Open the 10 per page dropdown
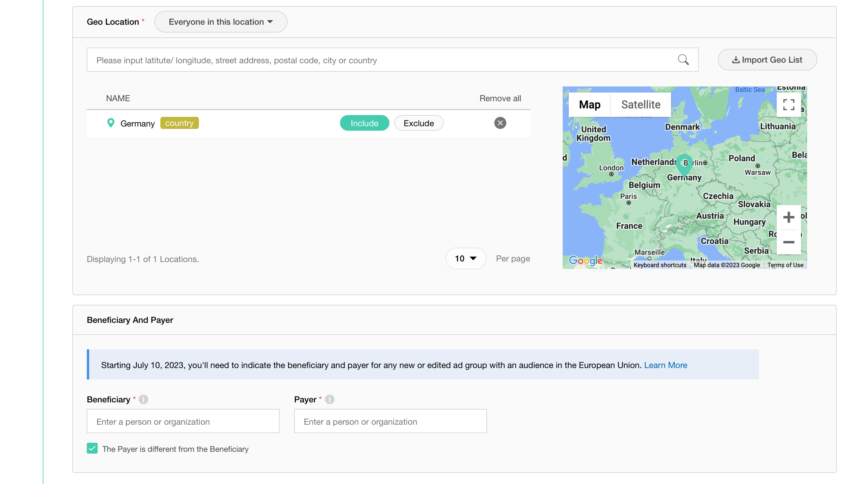868x484 pixels. click(465, 259)
